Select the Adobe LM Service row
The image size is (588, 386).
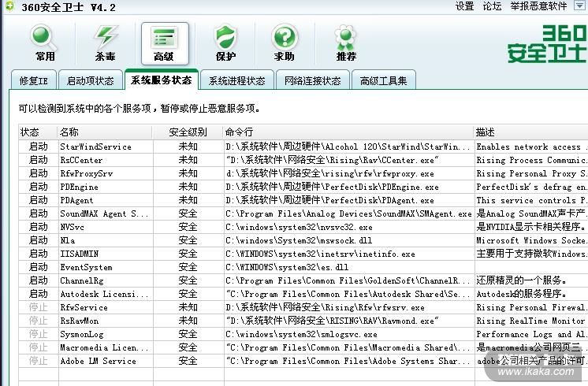303,361
